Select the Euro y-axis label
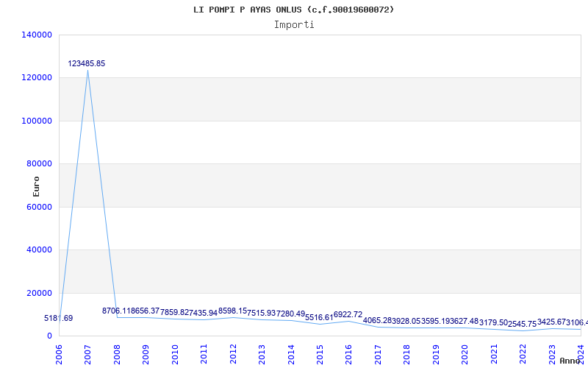The image size is (588, 368). [36, 187]
